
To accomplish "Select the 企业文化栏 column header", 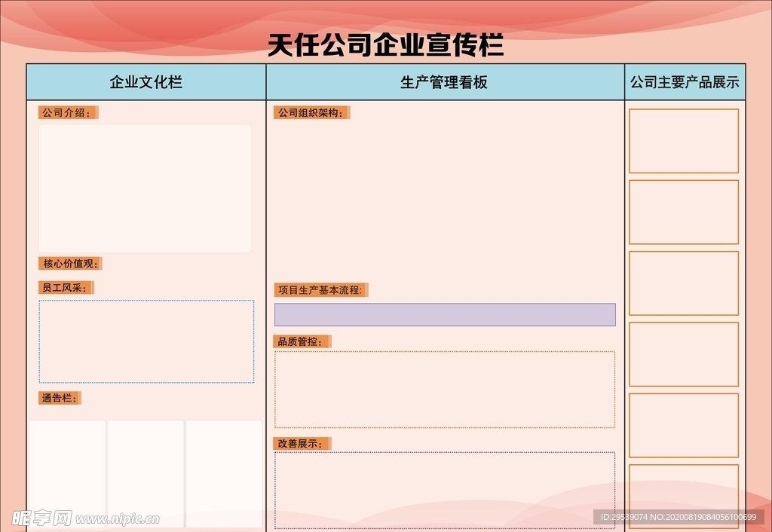I will click(146, 82).
